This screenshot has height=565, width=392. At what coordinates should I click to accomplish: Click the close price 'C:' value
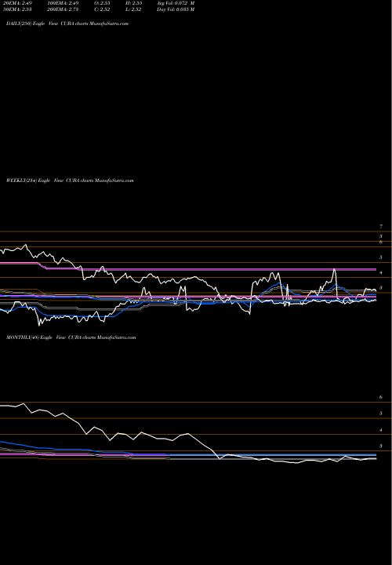point(102,9)
